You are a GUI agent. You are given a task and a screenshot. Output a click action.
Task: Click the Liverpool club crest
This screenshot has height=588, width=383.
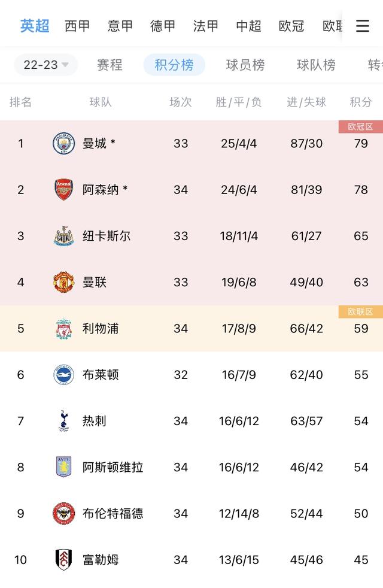click(63, 329)
